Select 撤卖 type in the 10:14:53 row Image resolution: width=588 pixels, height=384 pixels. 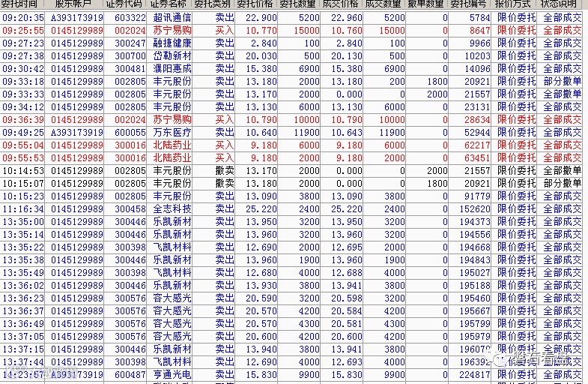tap(225, 171)
